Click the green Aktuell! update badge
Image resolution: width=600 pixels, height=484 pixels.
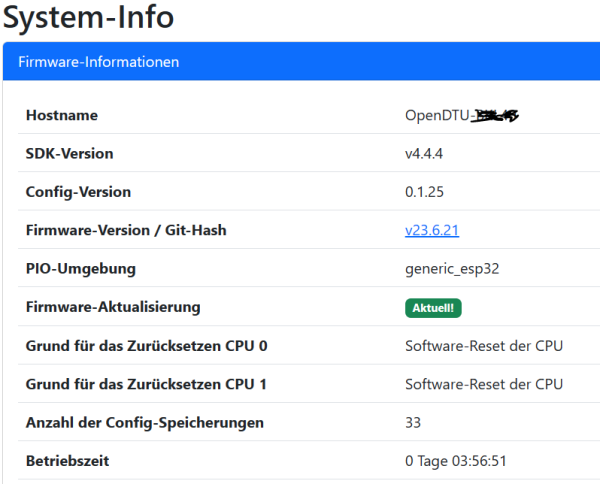[x=433, y=308]
